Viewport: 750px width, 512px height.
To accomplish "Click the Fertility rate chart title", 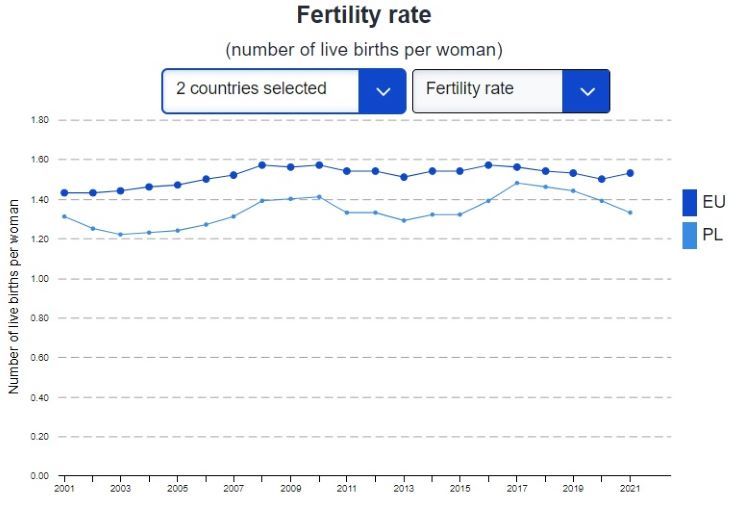I will 364,16.
